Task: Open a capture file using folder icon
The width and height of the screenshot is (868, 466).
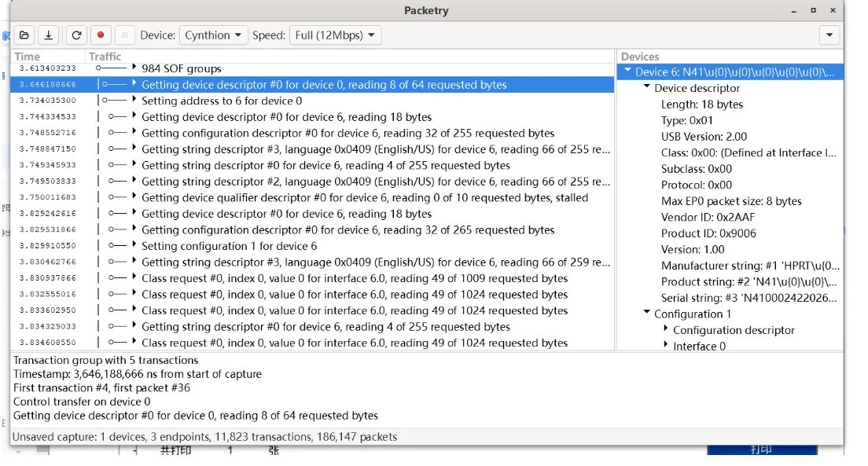Action: (24, 35)
